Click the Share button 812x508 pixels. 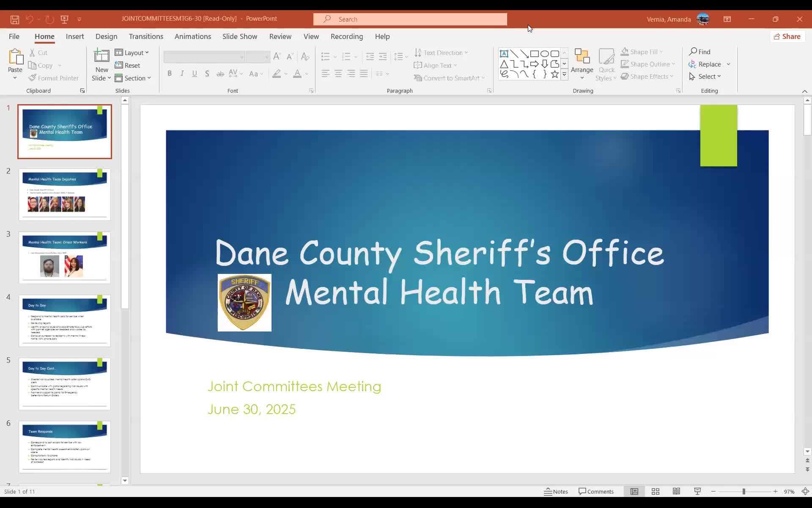pos(787,36)
